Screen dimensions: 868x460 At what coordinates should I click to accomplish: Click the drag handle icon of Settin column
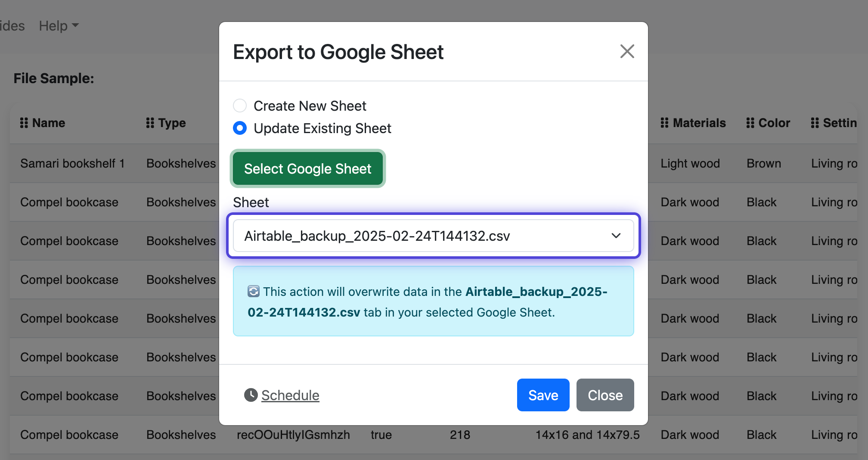click(815, 123)
